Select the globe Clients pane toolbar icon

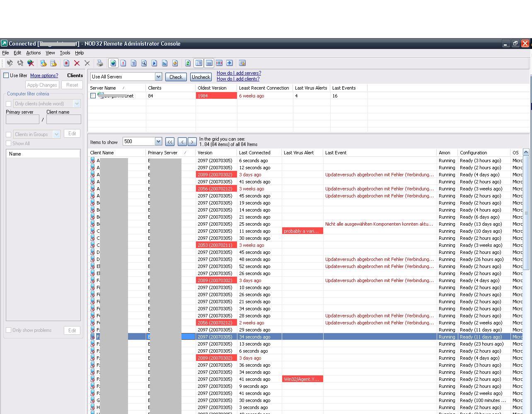[x=113, y=63]
